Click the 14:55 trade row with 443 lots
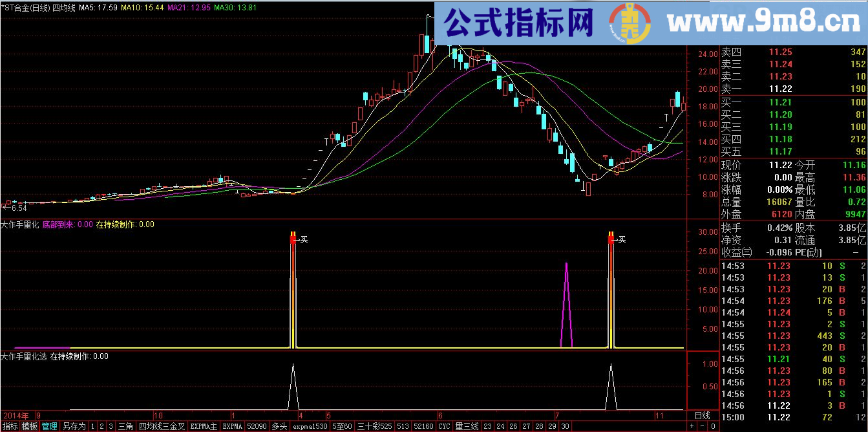 (794, 336)
